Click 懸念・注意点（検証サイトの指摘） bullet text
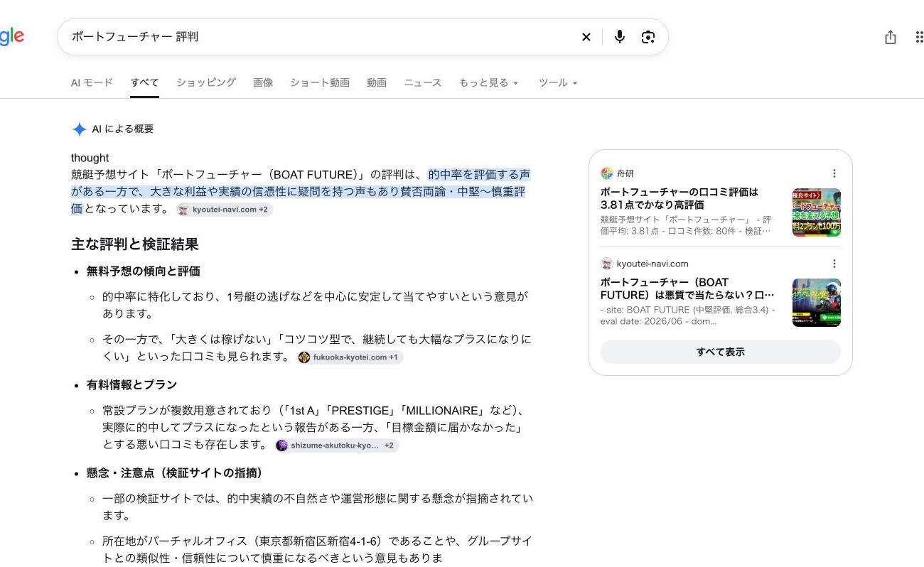The height and width of the screenshot is (567, 924). (176, 473)
